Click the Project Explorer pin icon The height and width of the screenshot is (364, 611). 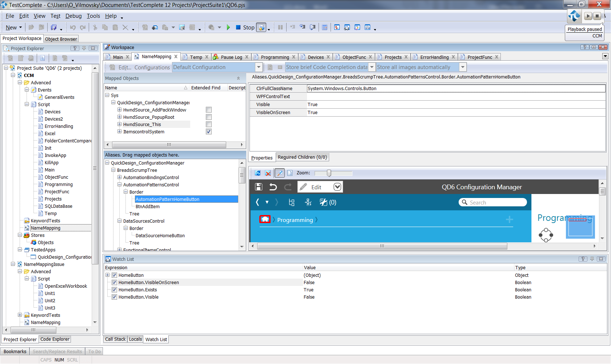(84, 48)
